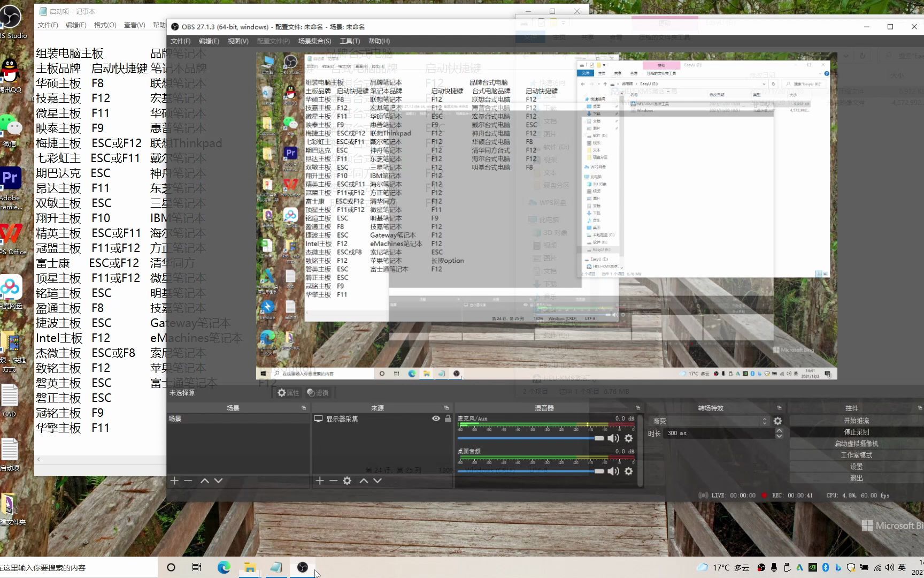Open the Task View taskbar icon

pos(197,567)
